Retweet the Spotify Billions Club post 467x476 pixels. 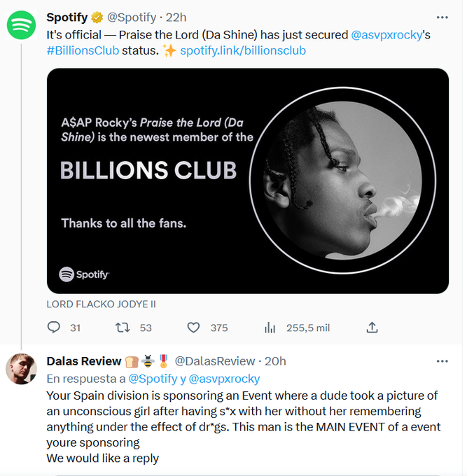123,328
